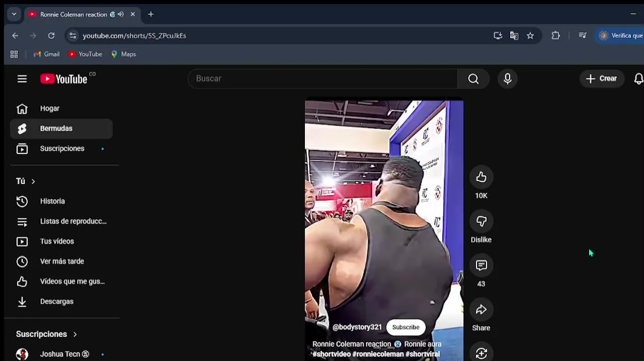Viewport: 644px width, 361px height.
Task: Open Tus vídeos
Action: coord(61,241)
